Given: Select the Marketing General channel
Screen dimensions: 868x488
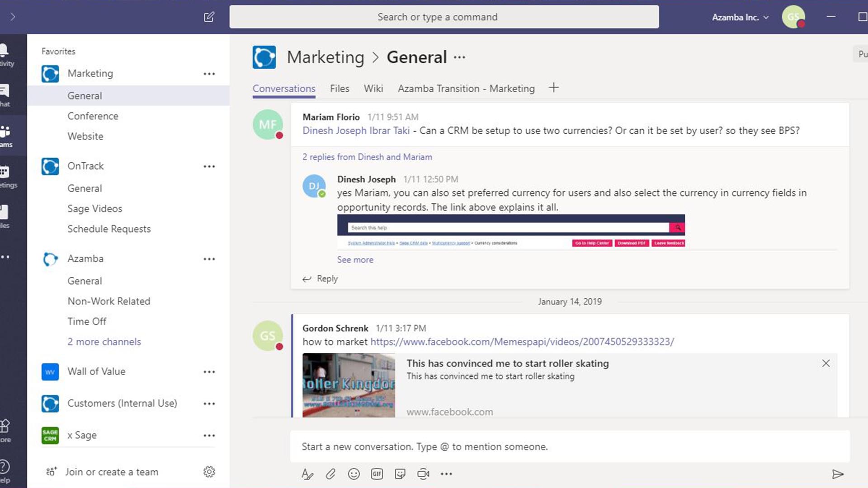Looking at the screenshot, I should (128, 96).
